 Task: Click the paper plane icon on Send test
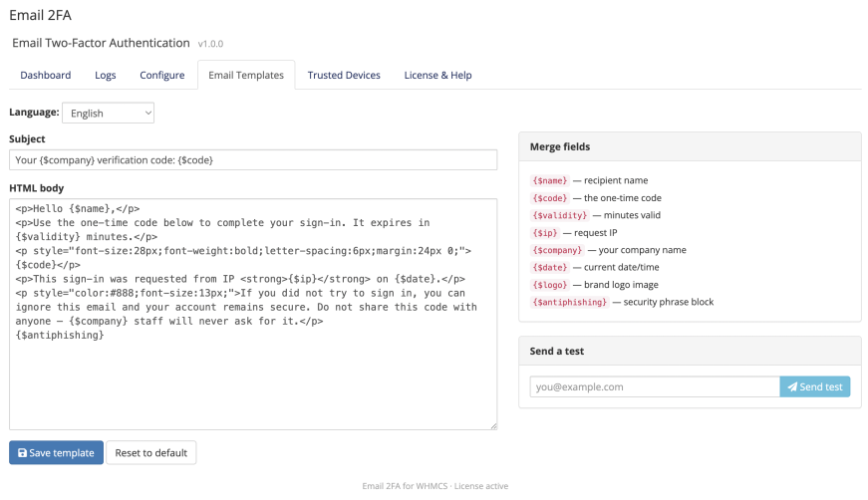coord(792,386)
